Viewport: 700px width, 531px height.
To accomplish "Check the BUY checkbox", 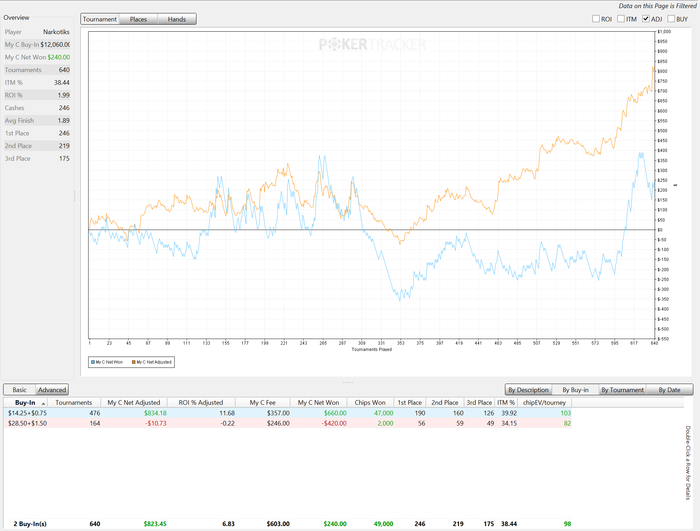I will pos(670,19).
